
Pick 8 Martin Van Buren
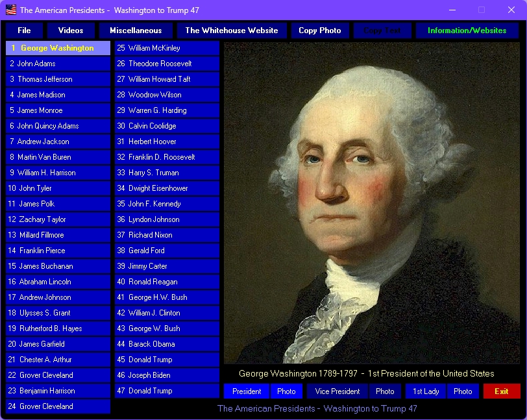coord(58,157)
